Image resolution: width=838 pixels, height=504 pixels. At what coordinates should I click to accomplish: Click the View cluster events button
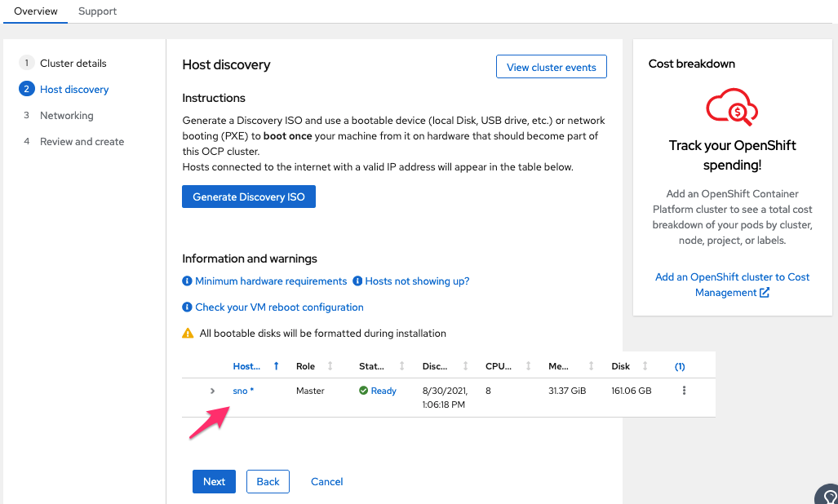click(x=551, y=66)
